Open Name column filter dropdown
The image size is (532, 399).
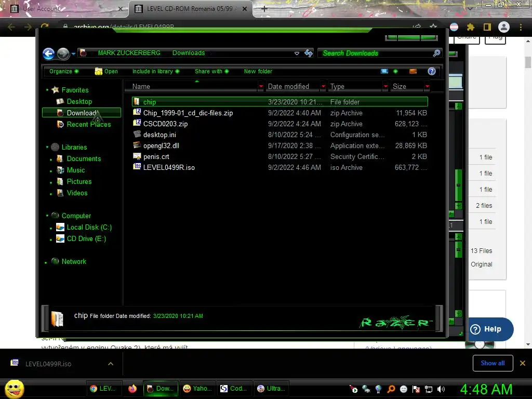coord(261,87)
